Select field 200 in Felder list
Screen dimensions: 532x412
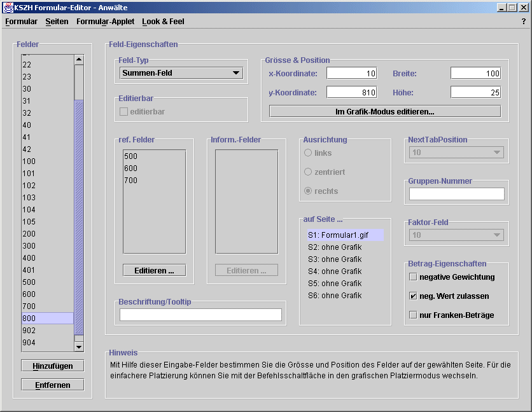48,233
